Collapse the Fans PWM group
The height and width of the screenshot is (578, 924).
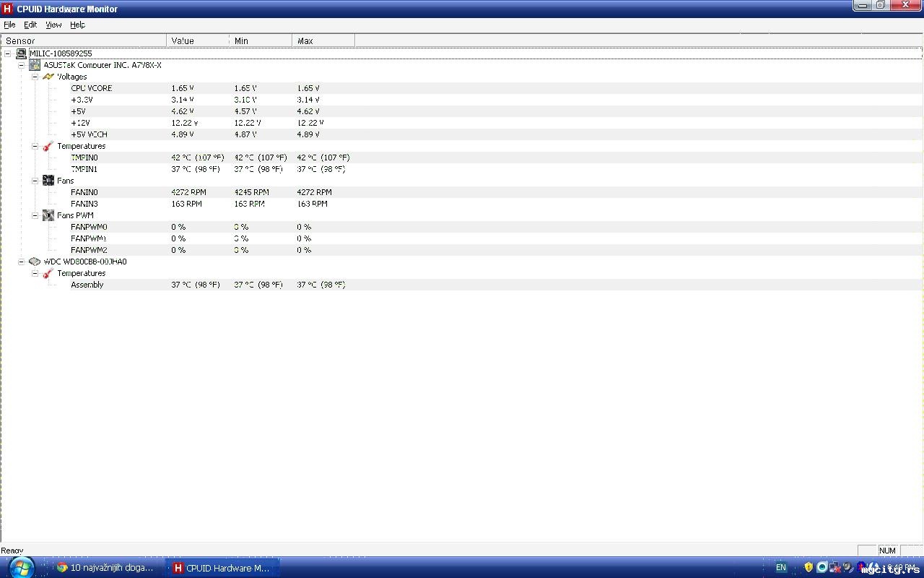pos(35,215)
